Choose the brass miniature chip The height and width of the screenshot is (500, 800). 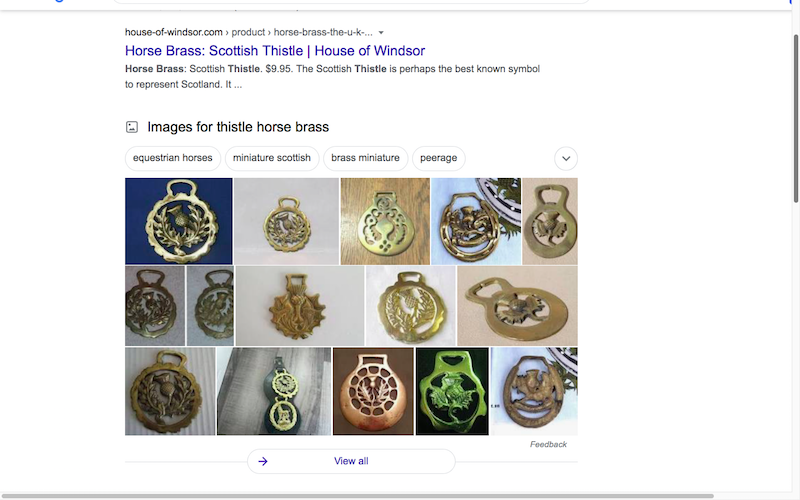[365, 158]
